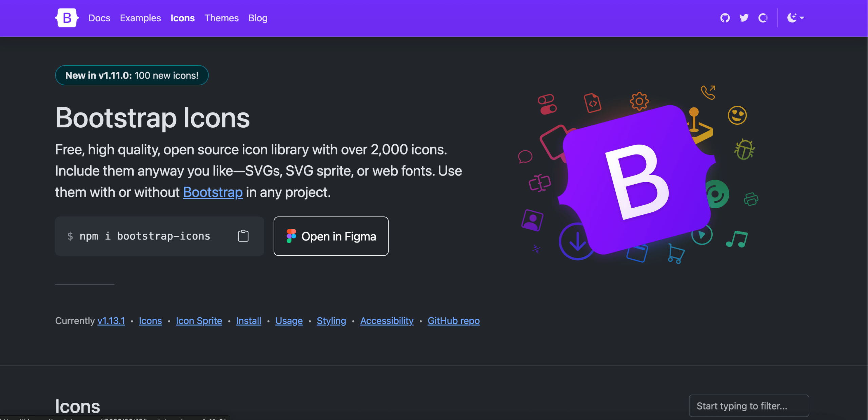Click the npm i bootstrap-icons command text

(x=145, y=236)
